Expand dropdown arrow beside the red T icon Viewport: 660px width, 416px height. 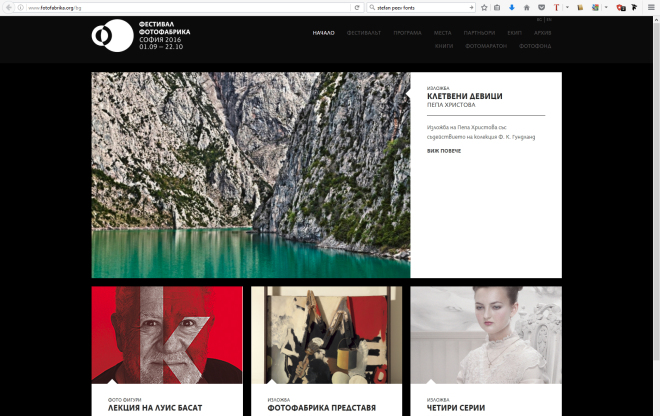point(566,7)
